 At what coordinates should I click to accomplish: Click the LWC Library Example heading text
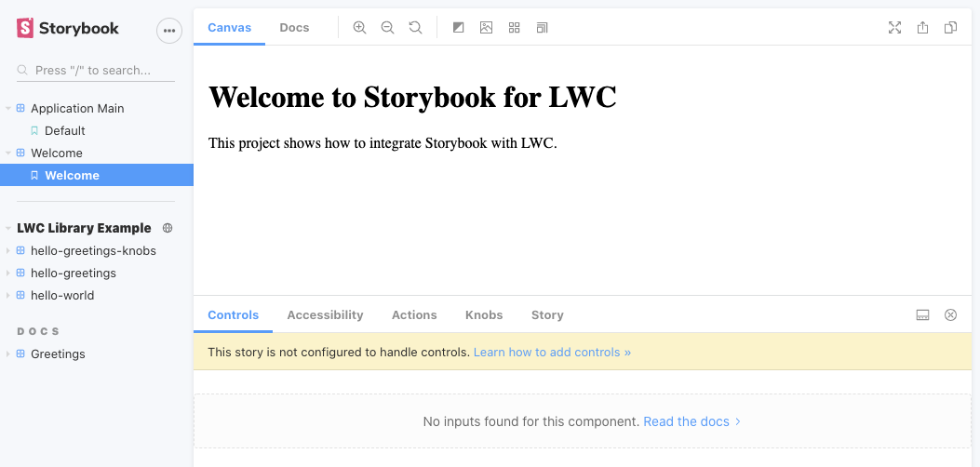pos(84,228)
